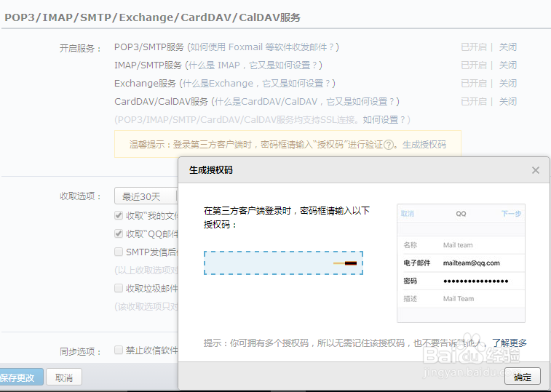
Task: Click mailteam@qq.com in the mockup
Action: pos(471,263)
